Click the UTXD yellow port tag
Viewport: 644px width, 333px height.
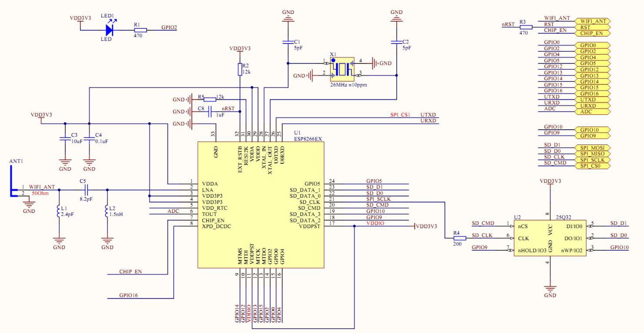(593, 100)
